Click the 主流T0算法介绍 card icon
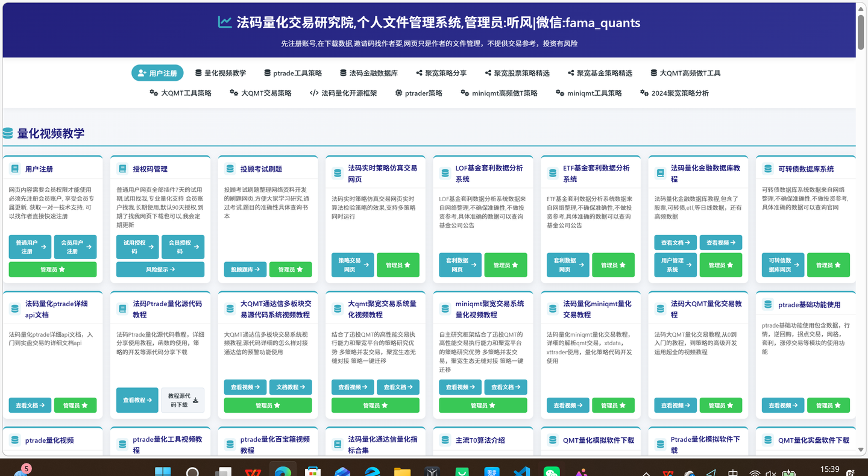 pyautogui.click(x=445, y=440)
